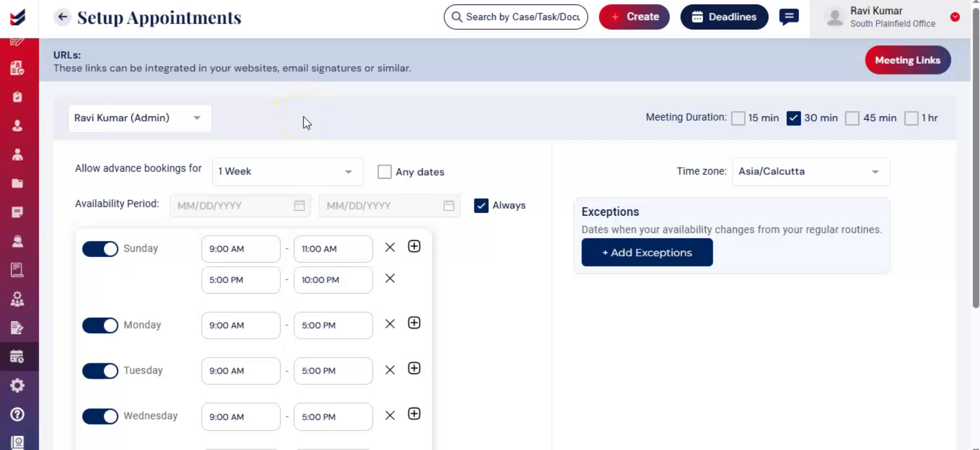Screen dimensions: 980x450
Task: Add another time slot for Sunday
Action: (x=414, y=247)
